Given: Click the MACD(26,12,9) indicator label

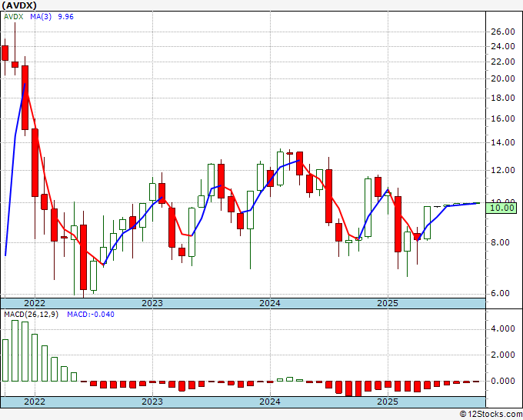Looking at the screenshot, I should click(x=31, y=315).
